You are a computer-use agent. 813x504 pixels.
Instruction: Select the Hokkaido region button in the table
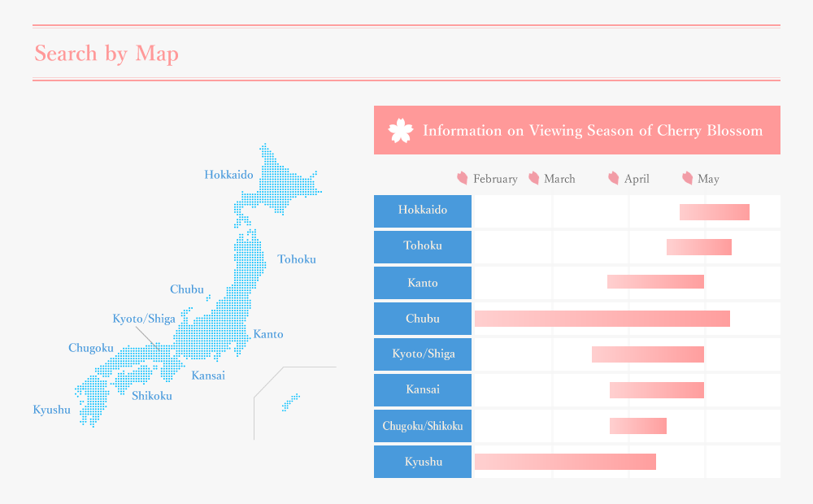click(x=423, y=211)
